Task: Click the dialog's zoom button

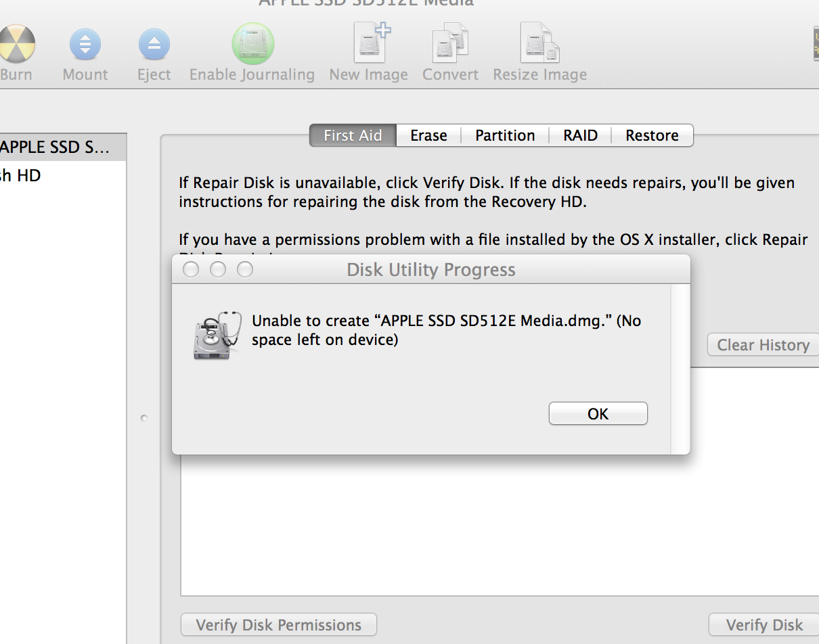Action: click(245, 270)
